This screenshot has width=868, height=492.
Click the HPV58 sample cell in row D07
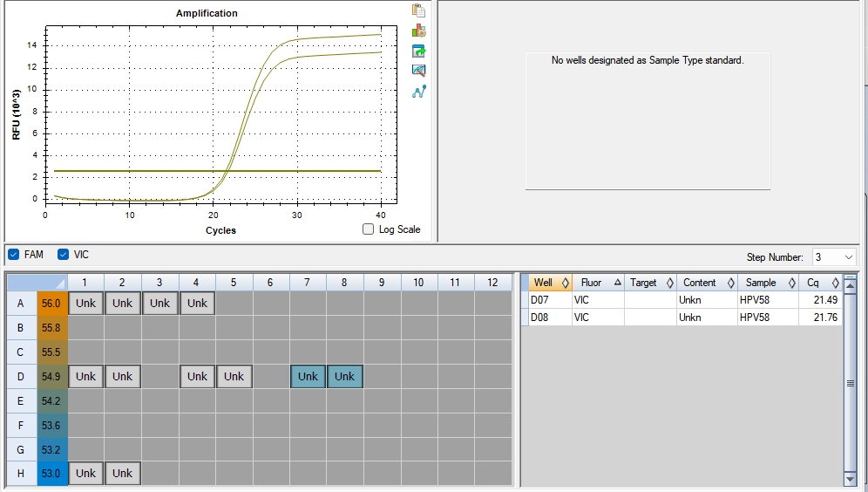768,300
